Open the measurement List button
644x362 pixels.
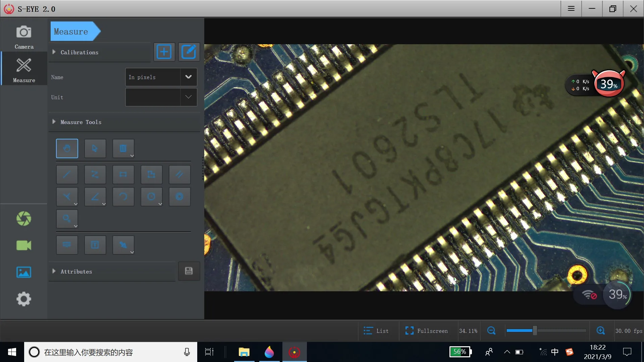coord(376,331)
